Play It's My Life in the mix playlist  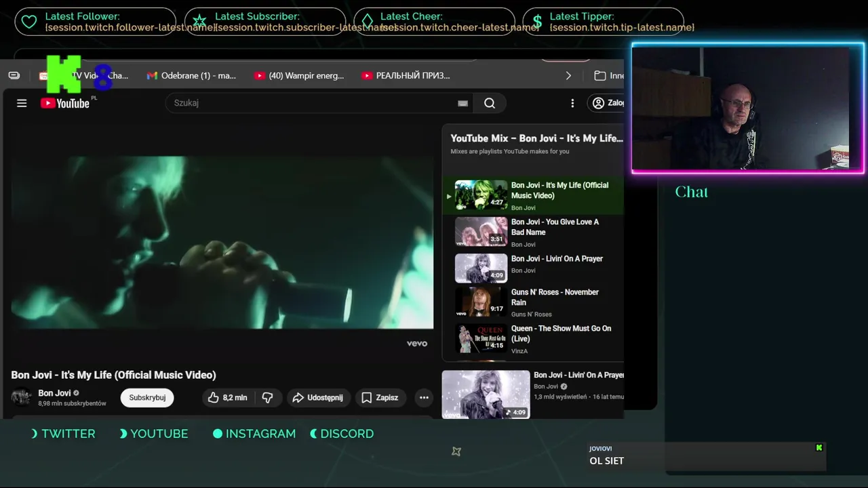[533, 196]
